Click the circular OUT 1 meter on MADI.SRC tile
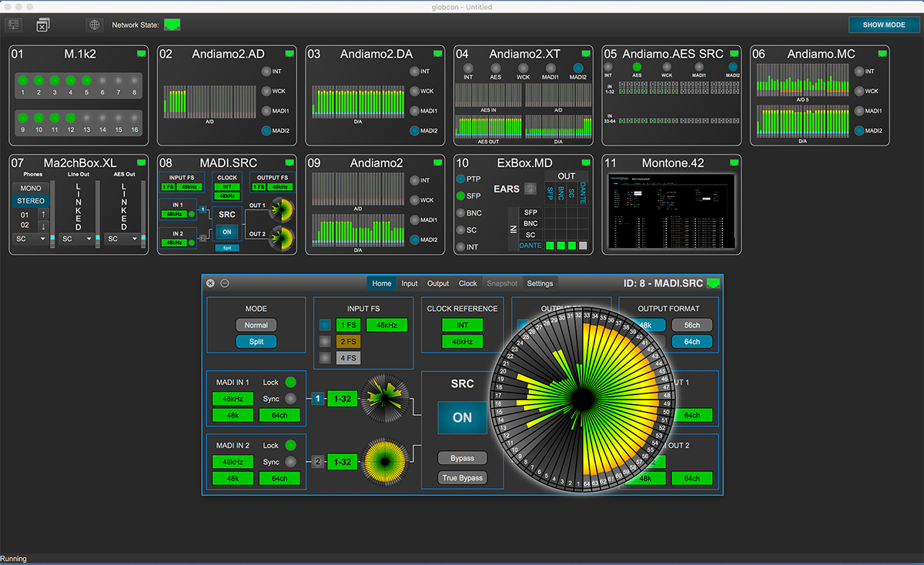This screenshot has height=565, width=924. (281, 209)
